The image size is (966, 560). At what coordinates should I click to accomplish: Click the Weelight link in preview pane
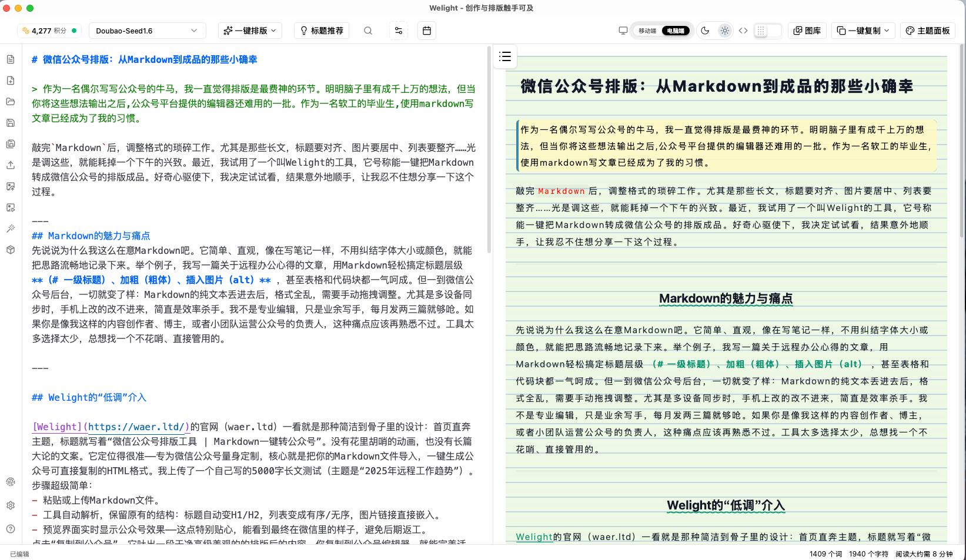coord(534,536)
